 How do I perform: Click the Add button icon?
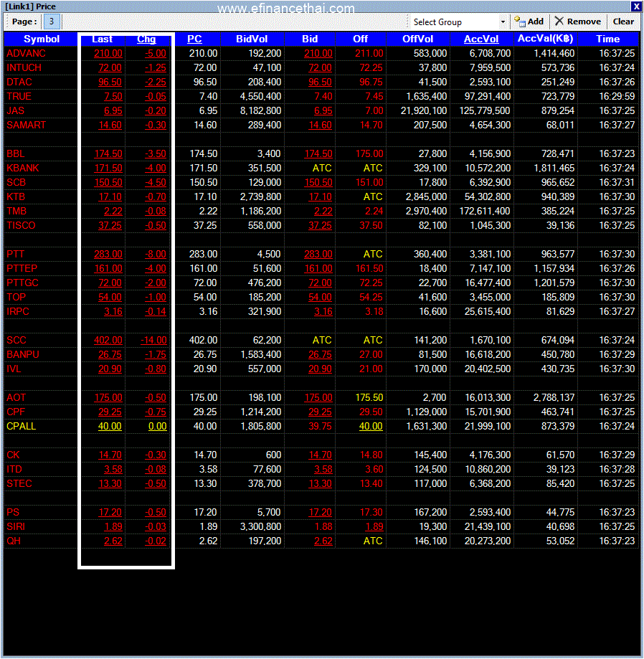pyautogui.click(x=519, y=22)
